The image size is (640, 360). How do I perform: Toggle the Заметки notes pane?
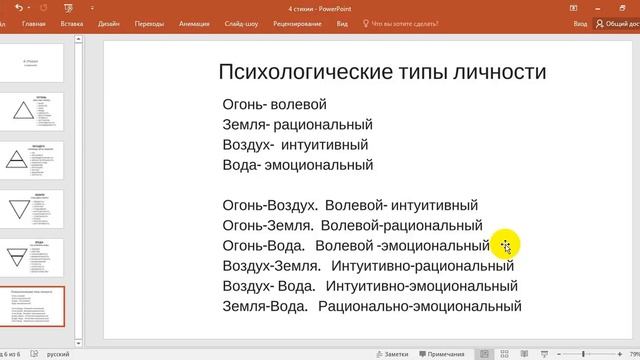pos(392,354)
